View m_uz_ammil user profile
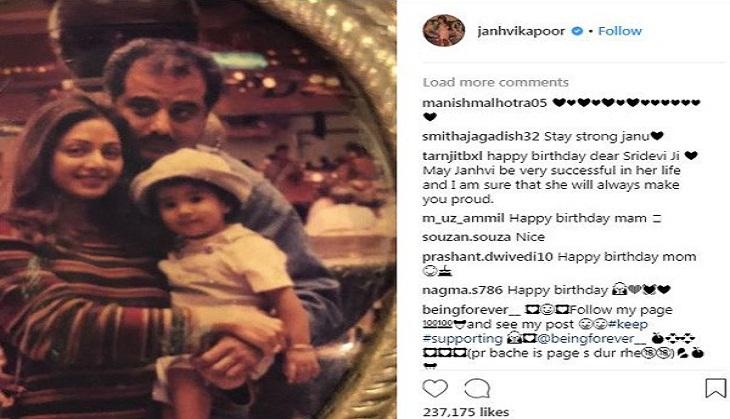Image resolution: width=730 pixels, height=419 pixels. (x=463, y=218)
